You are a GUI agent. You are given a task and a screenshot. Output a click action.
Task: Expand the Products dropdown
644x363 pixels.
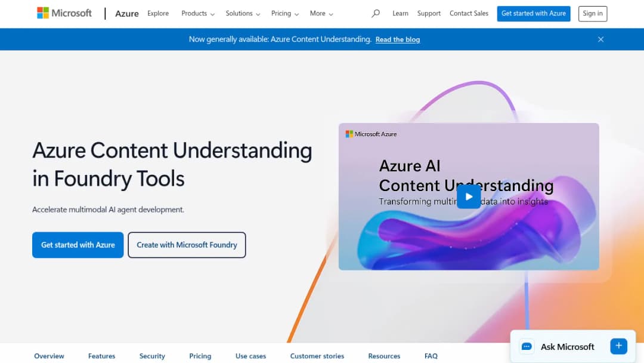point(198,14)
